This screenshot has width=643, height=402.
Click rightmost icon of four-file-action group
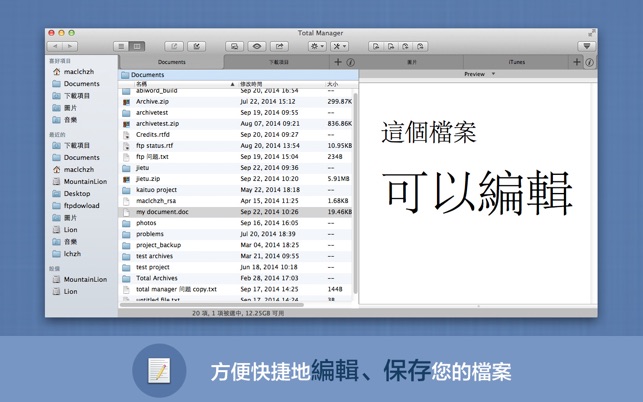click(420, 46)
